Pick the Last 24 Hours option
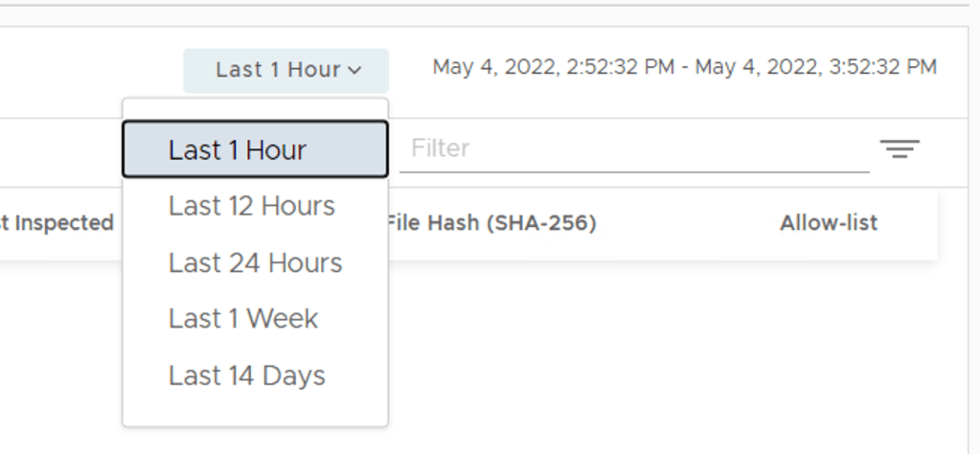The height and width of the screenshot is (454, 980). [255, 262]
